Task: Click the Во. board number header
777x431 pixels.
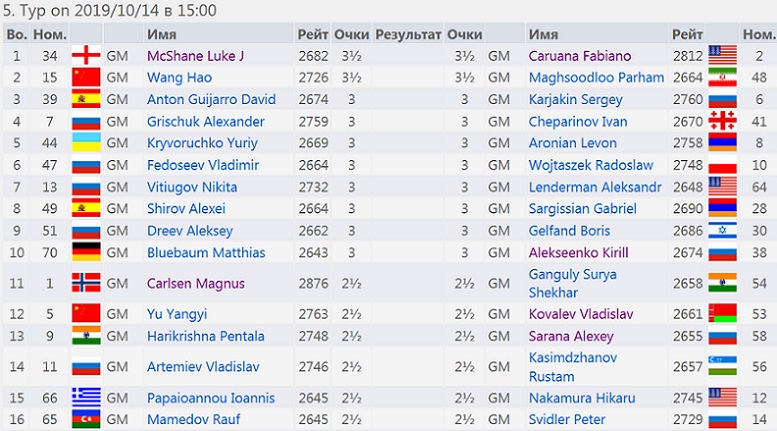Action: pos(16,34)
